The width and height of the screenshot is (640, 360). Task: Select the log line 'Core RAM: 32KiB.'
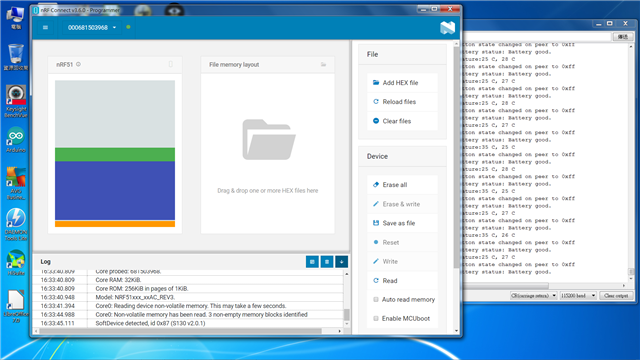coord(118,280)
